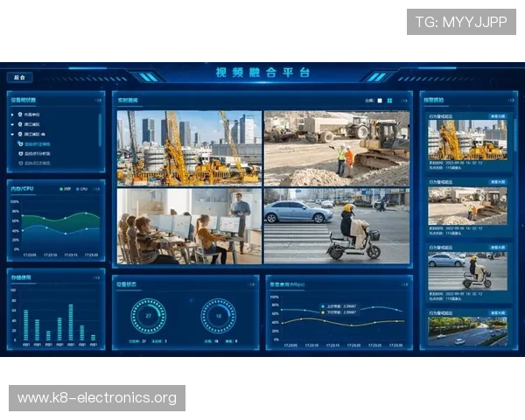Image resolution: width=525 pixels, height=420 pixels.
Task: Click the location icon of second tree node
Action: point(20,124)
